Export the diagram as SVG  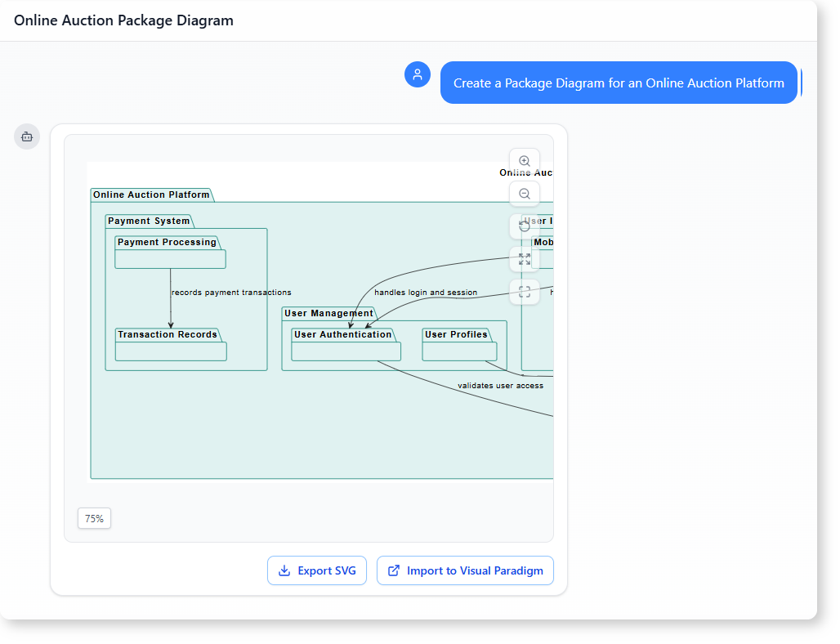[317, 570]
